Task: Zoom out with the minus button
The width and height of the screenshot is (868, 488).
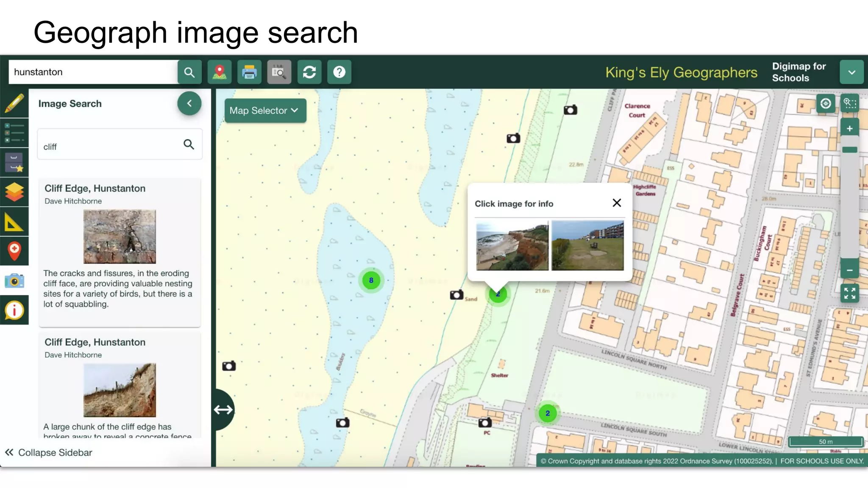Action: click(x=850, y=270)
